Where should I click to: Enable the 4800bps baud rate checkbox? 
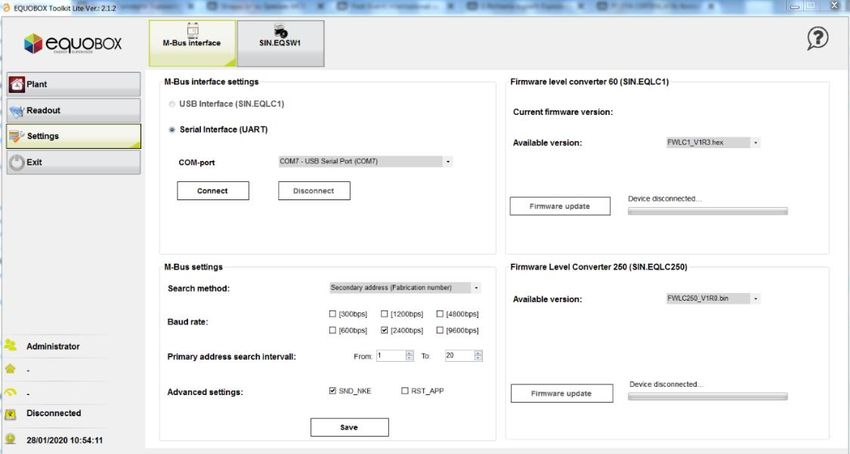coord(440,314)
